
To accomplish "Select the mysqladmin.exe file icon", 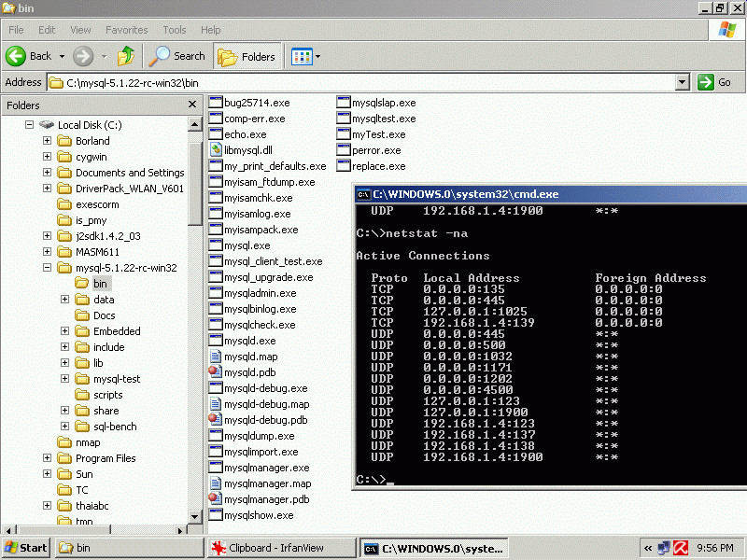I will coord(216,292).
